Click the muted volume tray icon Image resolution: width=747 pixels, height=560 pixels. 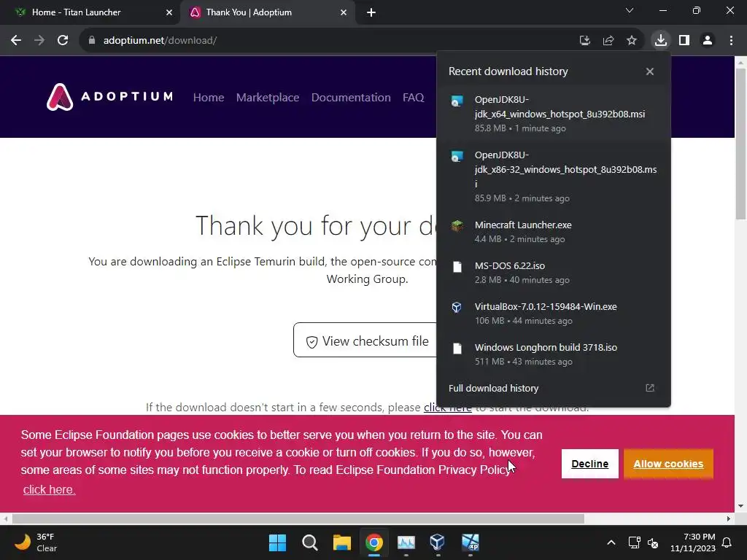click(653, 542)
